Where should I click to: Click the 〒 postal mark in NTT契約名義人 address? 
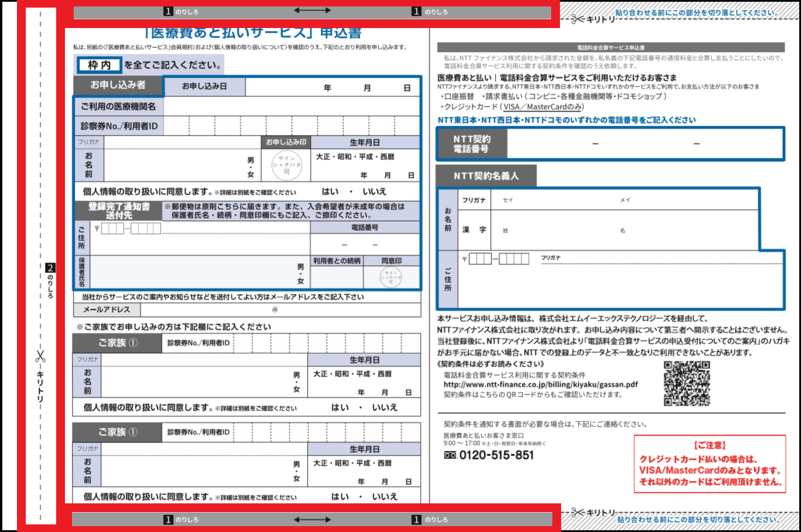point(465,259)
